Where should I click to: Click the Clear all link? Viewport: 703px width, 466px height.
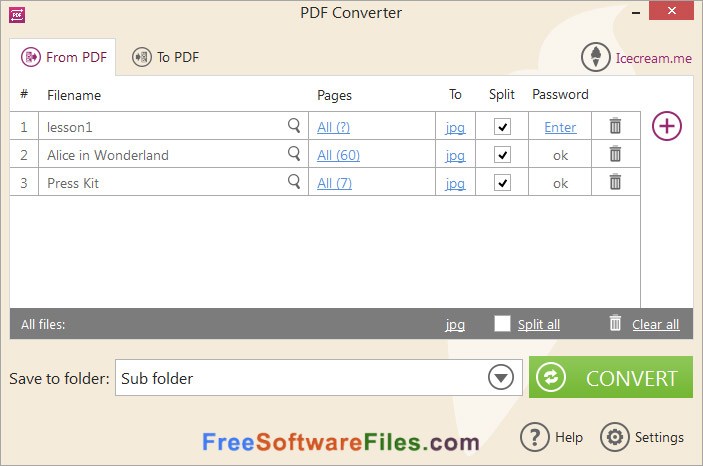pyautogui.click(x=655, y=324)
